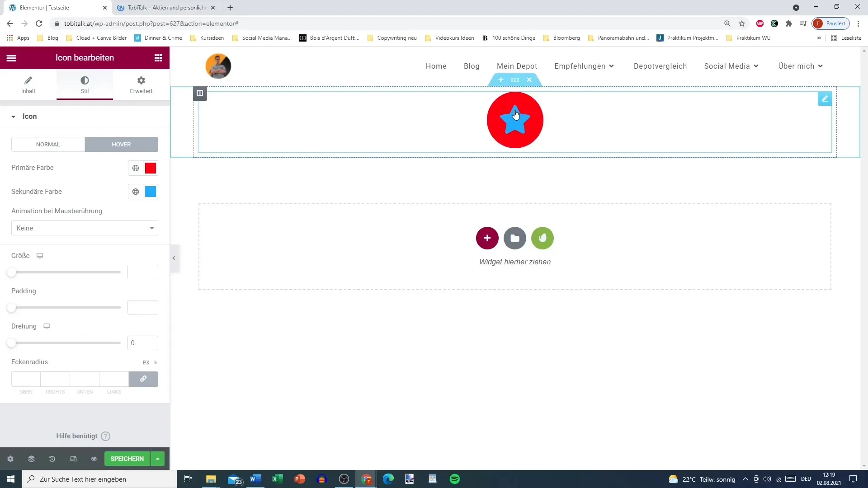Open the Navigator layers icon

(31, 459)
